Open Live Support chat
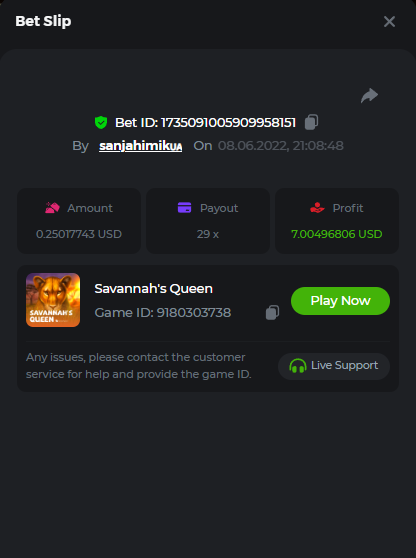This screenshot has width=416, height=558. click(334, 366)
